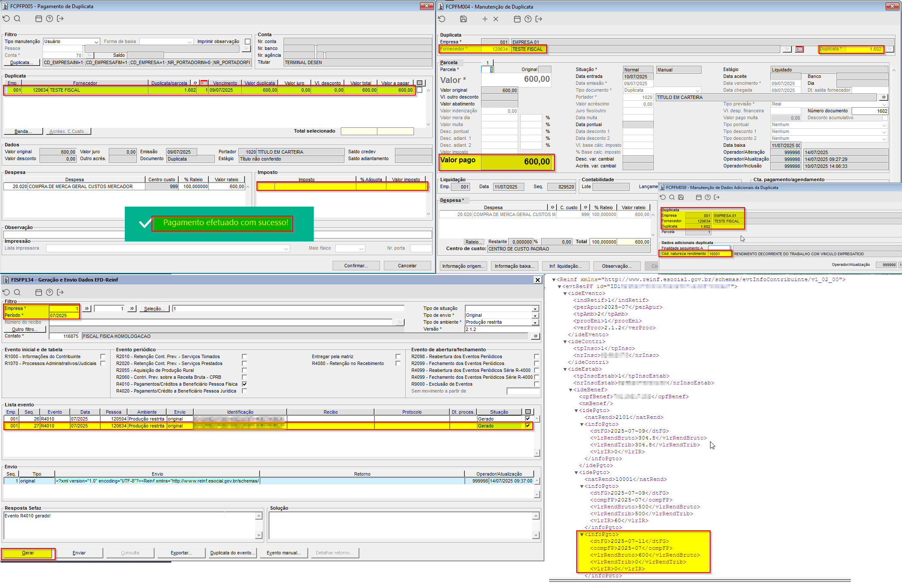This screenshot has width=902, height=588.
Task: Click the Confirmar button
Action: pyautogui.click(x=356, y=266)
